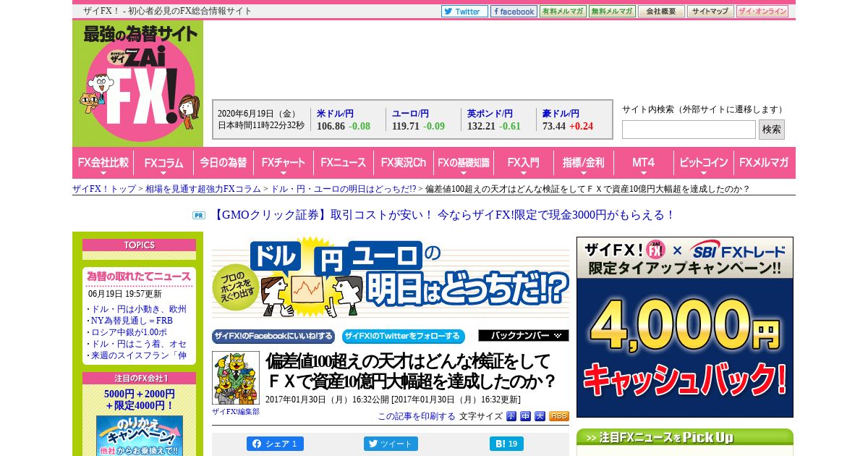Open the Twitter button in top bar
The width and height of the screenshot is (868, 456).
(464, 12)
